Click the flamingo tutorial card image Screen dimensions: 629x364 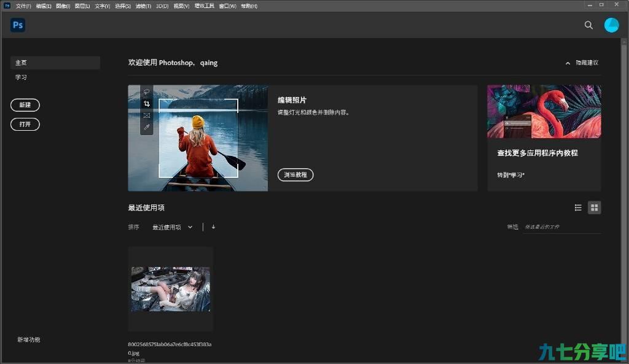coord(544,112)
